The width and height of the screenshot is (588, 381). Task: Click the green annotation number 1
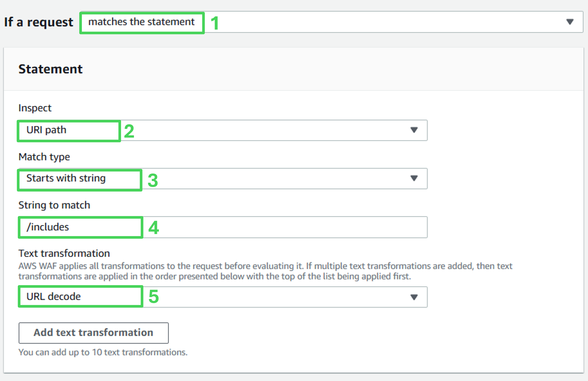click(214, 23)
